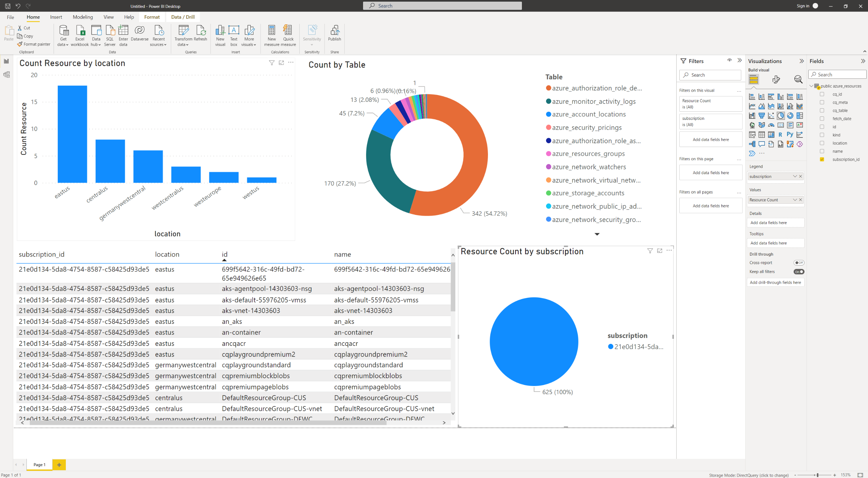
Task: Select the Python visual icon
Action: (790, 134)
